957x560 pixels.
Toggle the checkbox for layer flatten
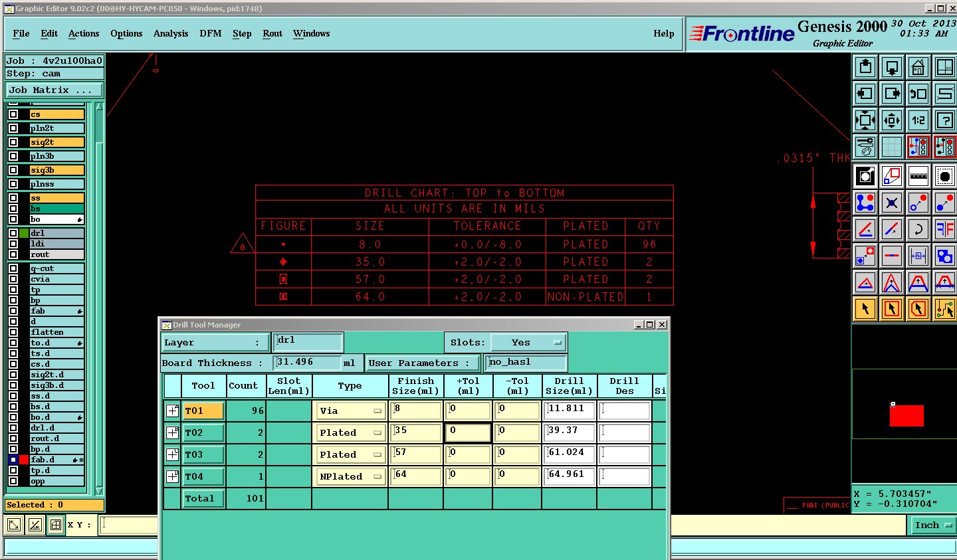point(13,332)
